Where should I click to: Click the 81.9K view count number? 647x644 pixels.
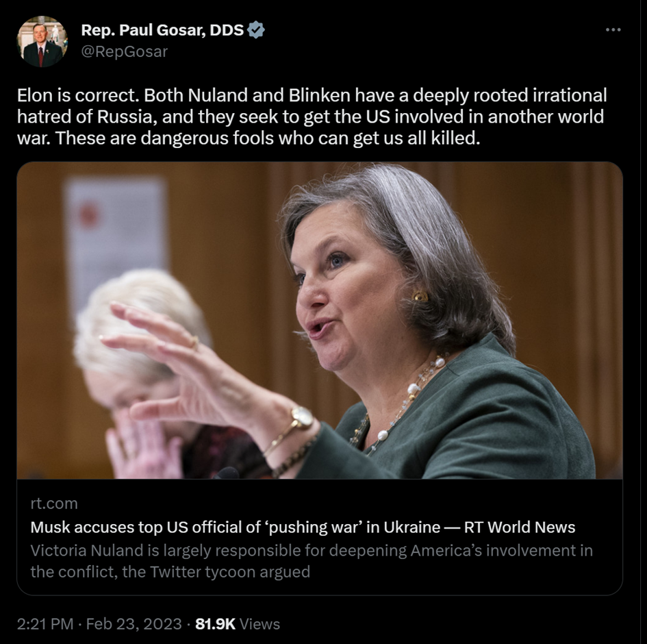(215, 624)
